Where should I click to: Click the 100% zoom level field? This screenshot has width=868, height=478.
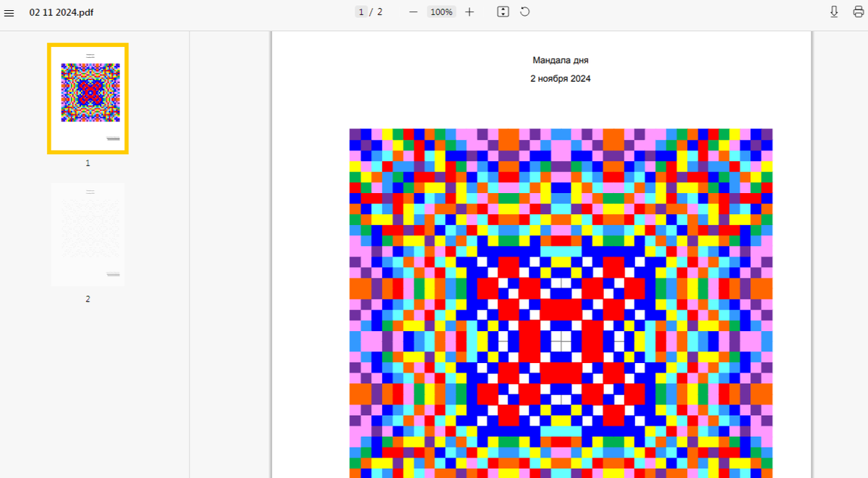point(441,12)
